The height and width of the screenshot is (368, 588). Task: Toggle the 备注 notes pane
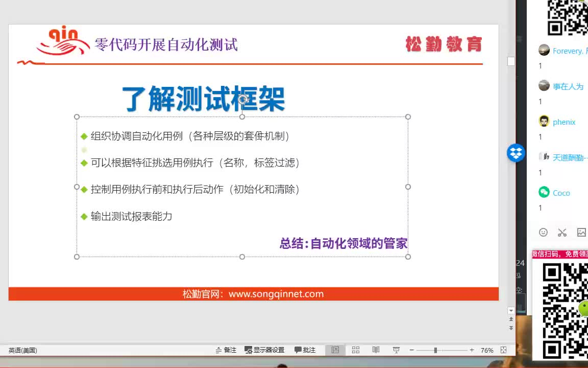pos(226,350)
